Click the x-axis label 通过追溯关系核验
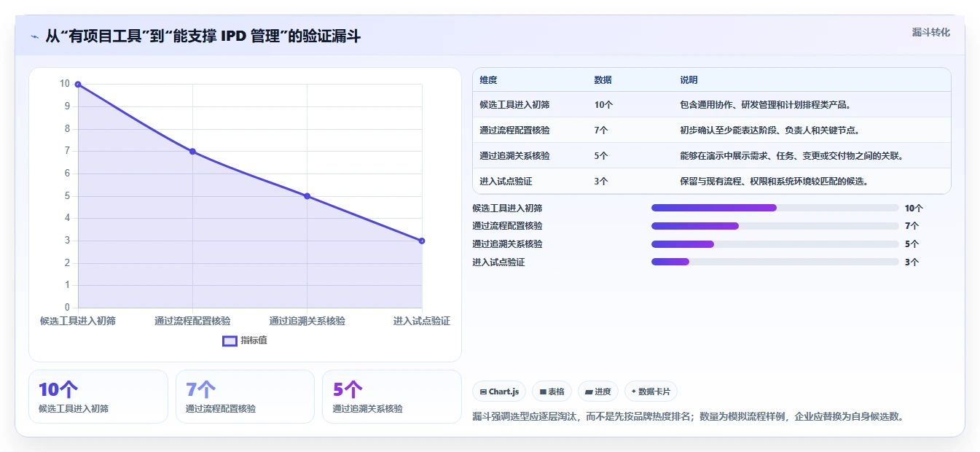The image size is (980, 452). click(307, 321)
